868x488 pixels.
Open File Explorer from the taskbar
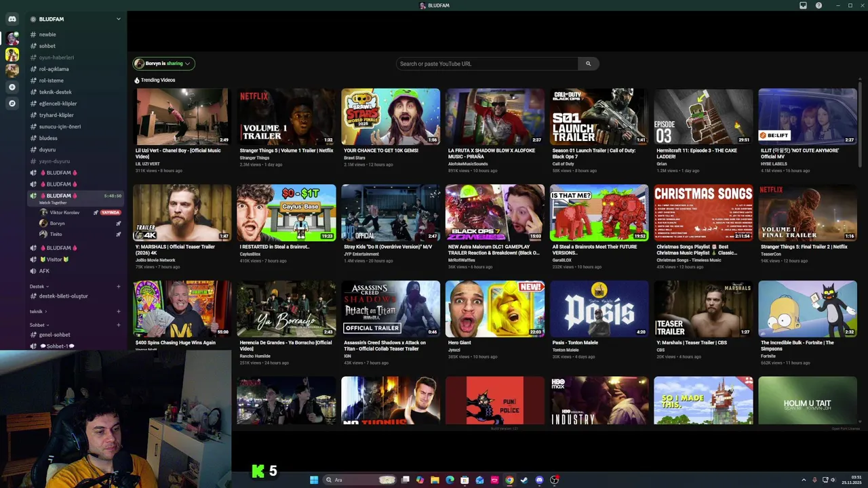435,480
